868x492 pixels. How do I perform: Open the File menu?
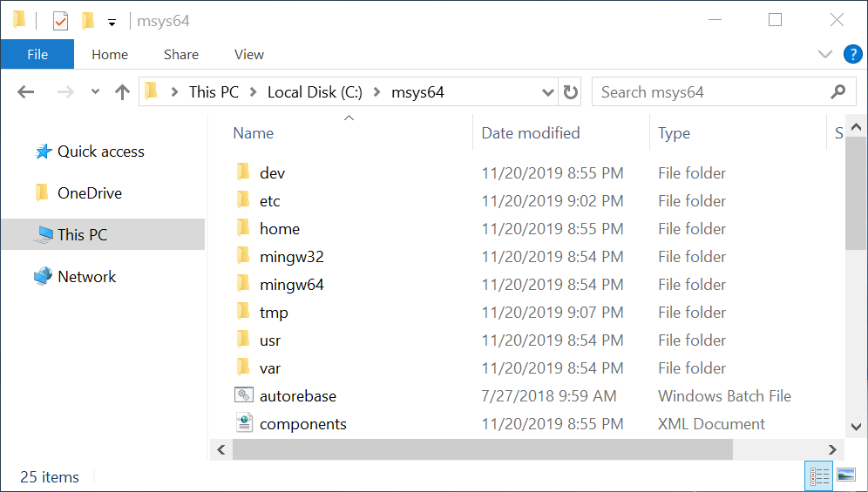coord(37,54)
